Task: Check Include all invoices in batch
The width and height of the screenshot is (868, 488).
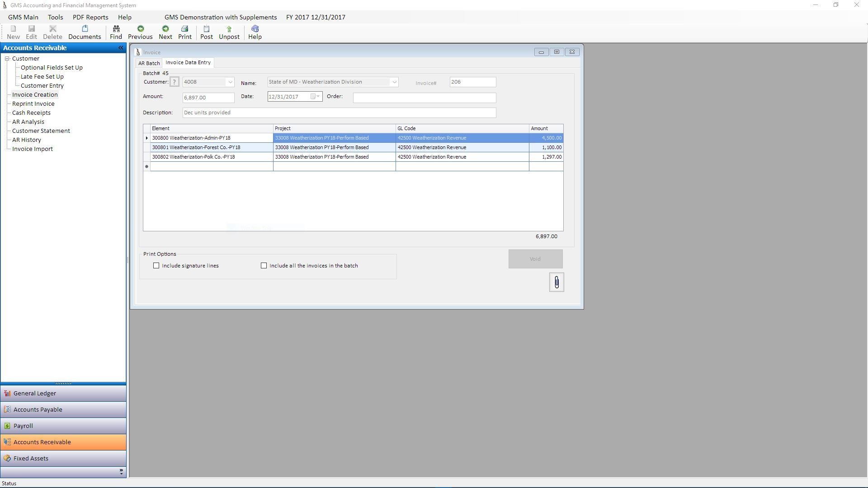Action: pos(264,266)
